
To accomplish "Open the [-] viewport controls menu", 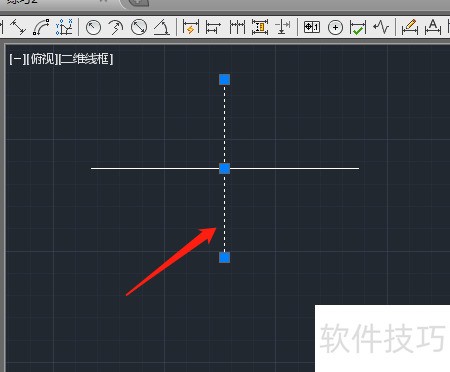I will pyautogui.click(x=17, y=59).
